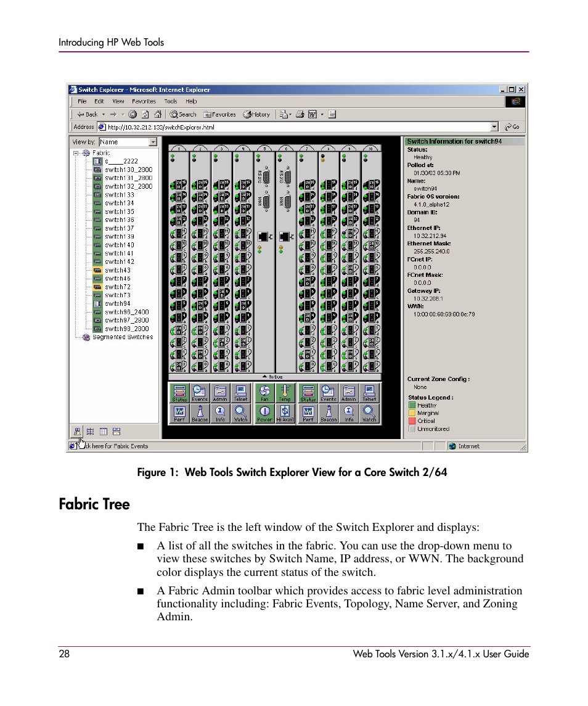Image resolution: width=588 pixels, height=706 pixels.
Task: Open the Back button's drop-down arrow
Action: click(x=104, y=114)
